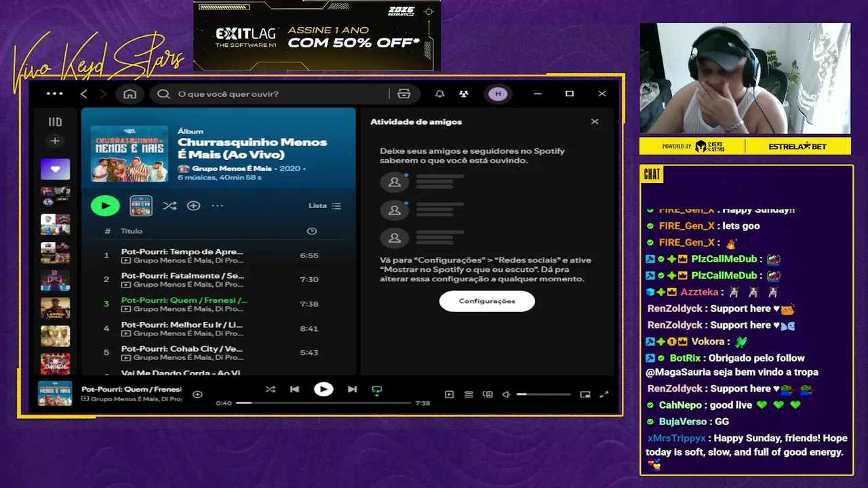Click the magnifier search icon
The width and height of the screenshot is (868, 488).
tap(163, 94)
